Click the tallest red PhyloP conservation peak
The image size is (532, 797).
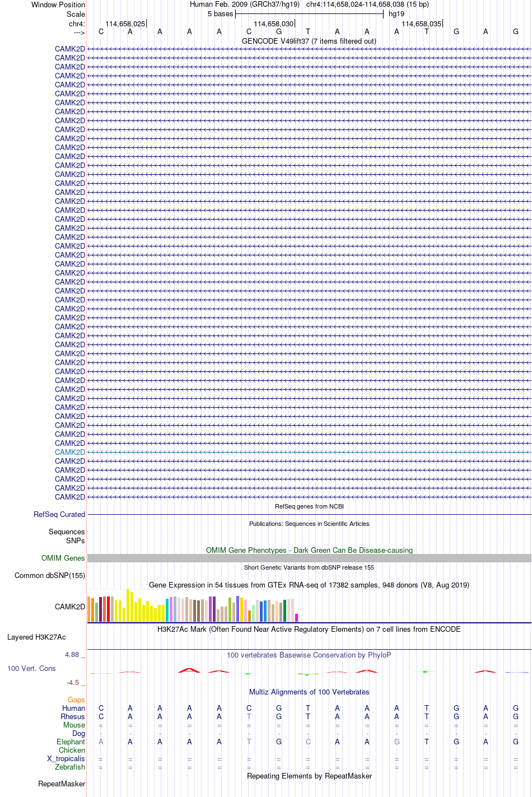[189, 670]
